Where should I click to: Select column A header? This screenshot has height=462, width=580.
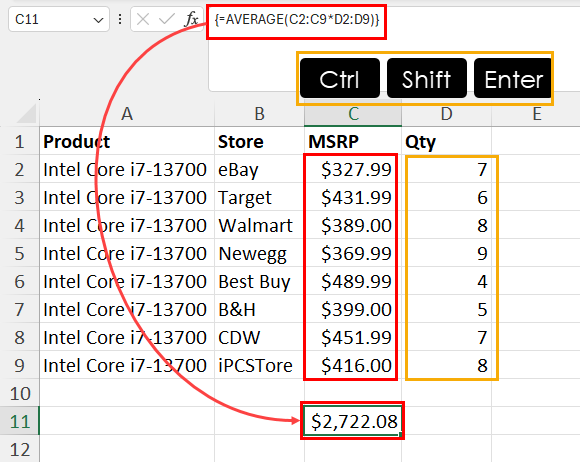127,114
